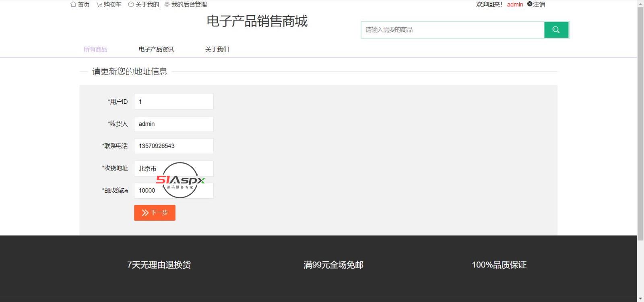Click the info icon beside 关于我的
This screenshot has width=644, height=302.
pos(131,4)
